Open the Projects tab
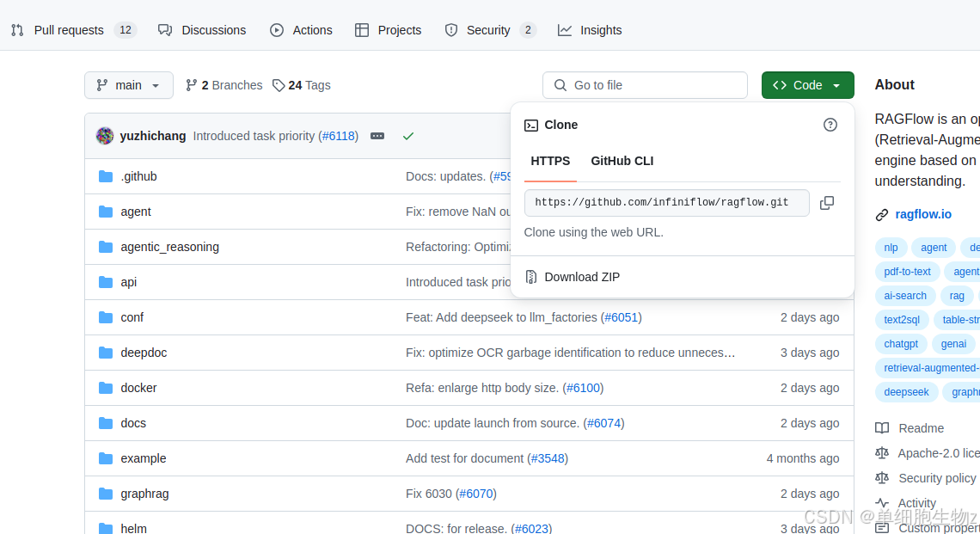 [388, 30]
